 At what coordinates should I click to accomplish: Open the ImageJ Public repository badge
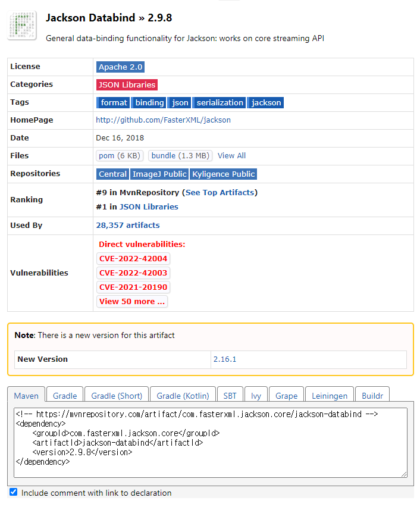[159, 174]
